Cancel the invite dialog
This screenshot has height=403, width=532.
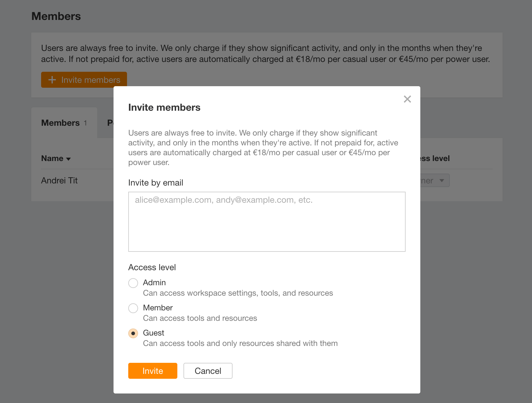208,371
